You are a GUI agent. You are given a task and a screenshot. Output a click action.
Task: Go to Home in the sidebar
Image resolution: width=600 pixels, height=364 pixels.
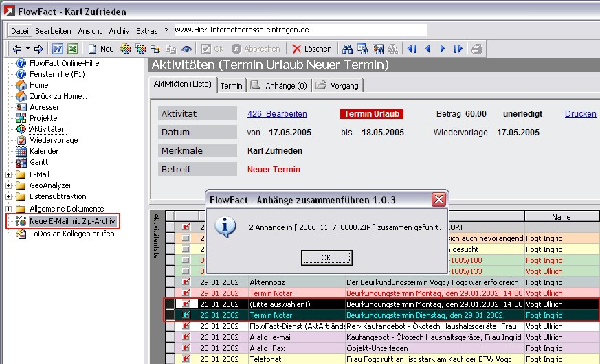(x=38, y=85)
